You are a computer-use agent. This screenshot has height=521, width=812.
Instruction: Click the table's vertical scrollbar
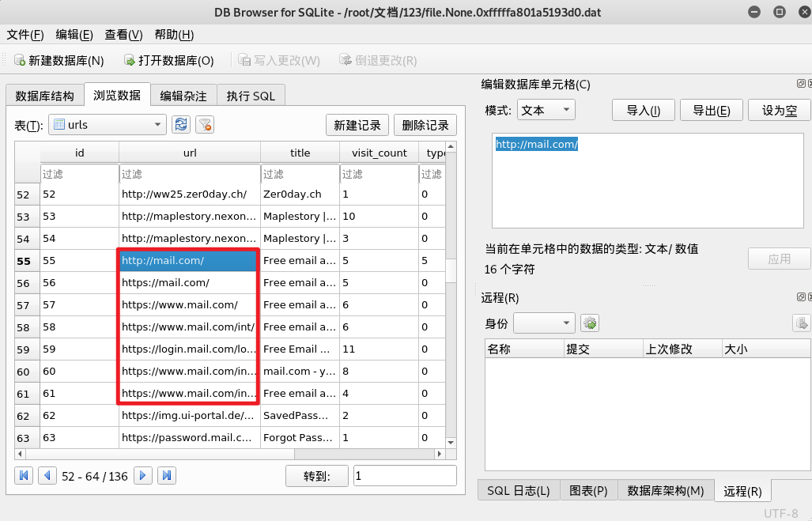pos(451,316)
